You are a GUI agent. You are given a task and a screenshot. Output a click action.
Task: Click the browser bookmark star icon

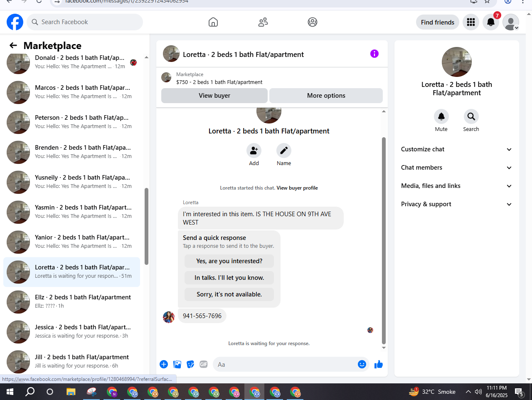487,1
